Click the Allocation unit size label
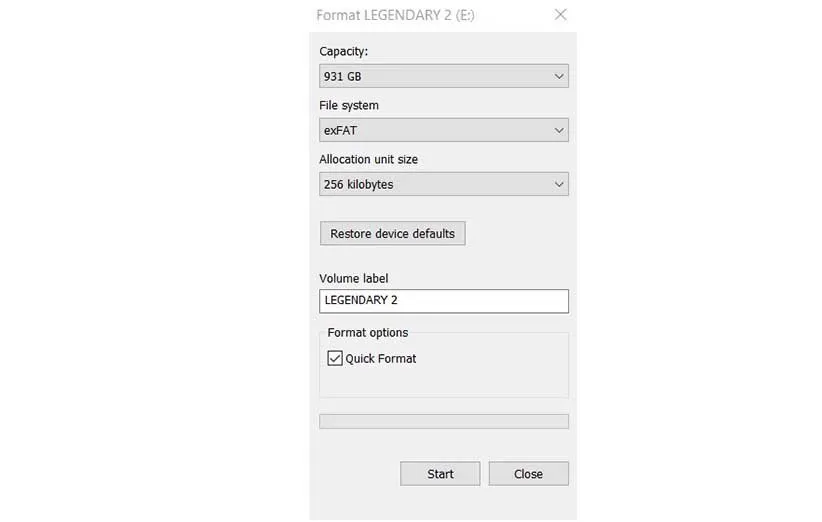The width and height of the screenshot is (822, 522). [x=369, y=159]
